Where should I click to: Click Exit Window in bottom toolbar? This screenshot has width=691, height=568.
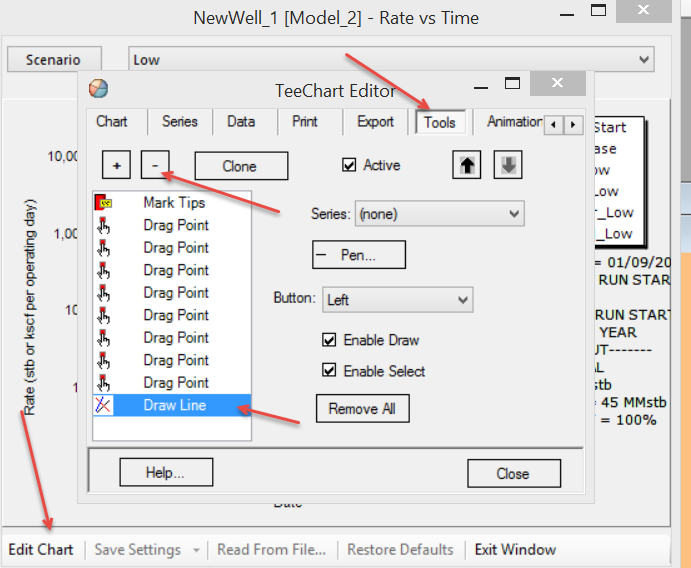pos(515,549)
